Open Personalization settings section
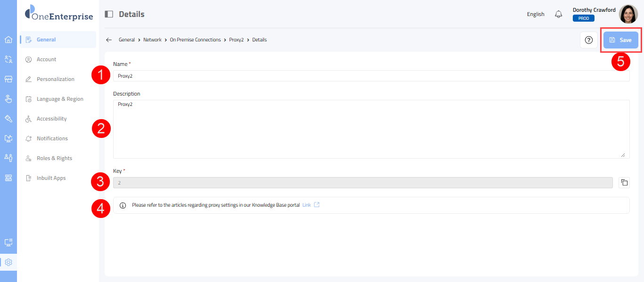The image size is (644, 282). pyautogui.click(x=55, y=79)
